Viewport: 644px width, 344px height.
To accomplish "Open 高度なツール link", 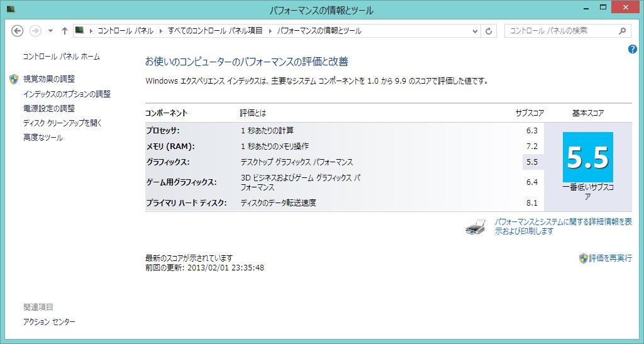I will point(43,138).
